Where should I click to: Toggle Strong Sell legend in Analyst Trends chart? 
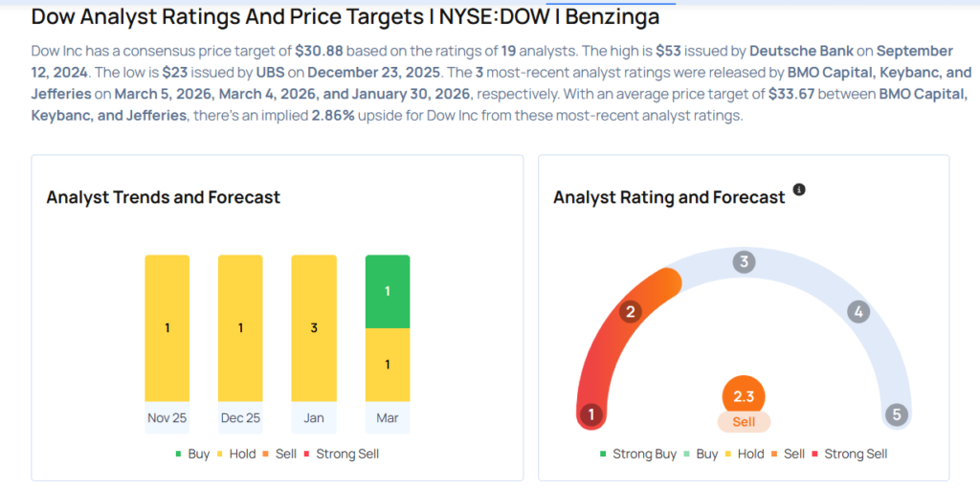(x=341, y=454)
